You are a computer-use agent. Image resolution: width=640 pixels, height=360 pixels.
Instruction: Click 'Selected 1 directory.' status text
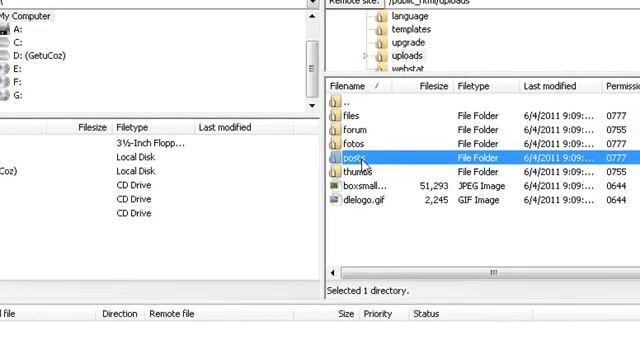(x=368, y=291)
